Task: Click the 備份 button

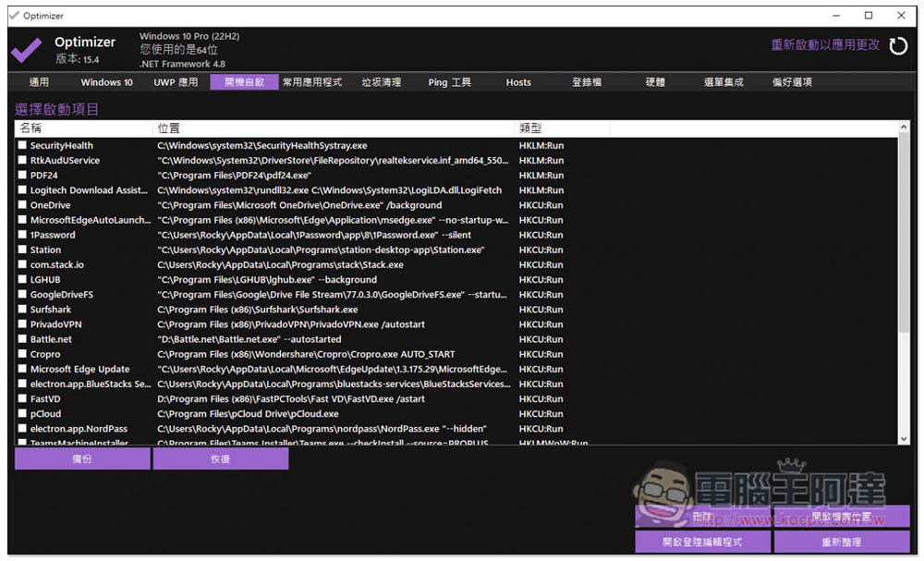Action: tap(82, 459)
